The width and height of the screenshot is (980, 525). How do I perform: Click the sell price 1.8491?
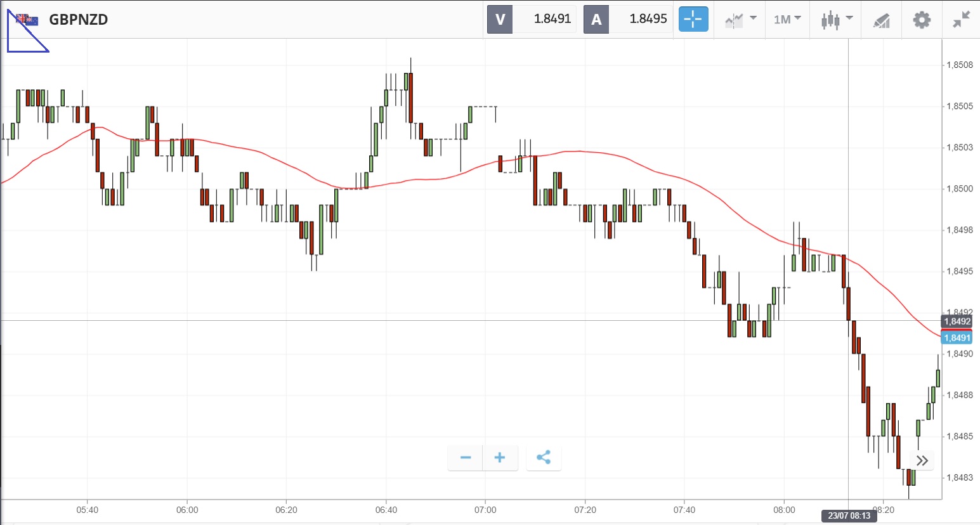552,19
